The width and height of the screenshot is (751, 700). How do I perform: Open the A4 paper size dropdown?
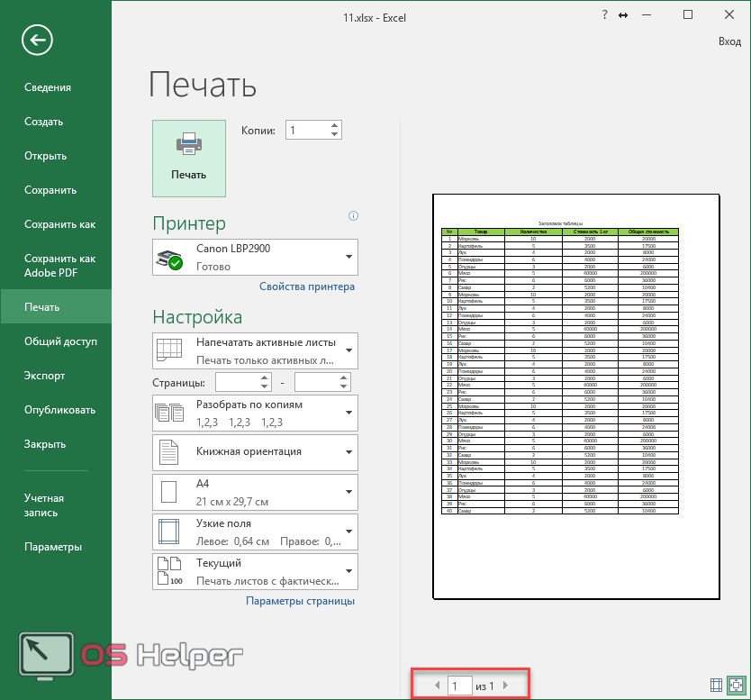coord(256,491)
